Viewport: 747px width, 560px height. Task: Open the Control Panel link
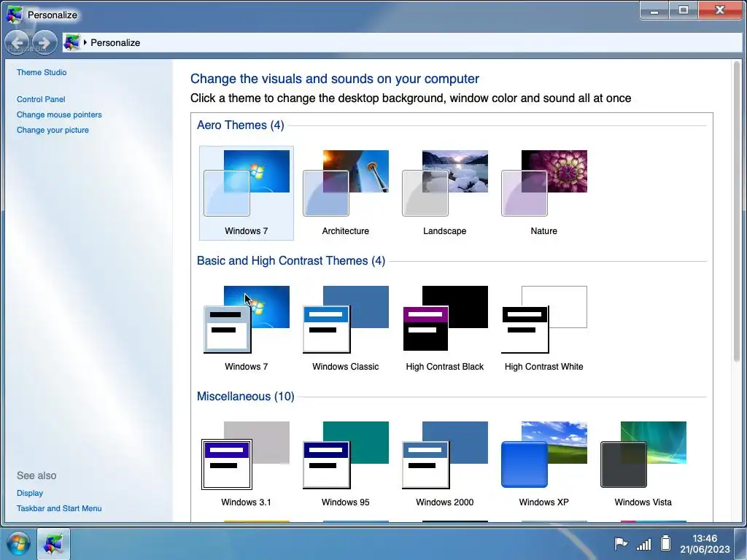(x=41, y=99)
